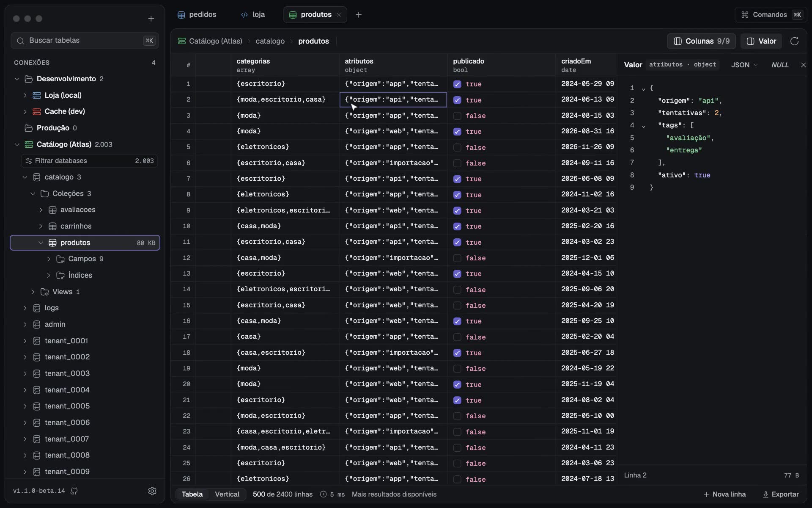Click the clock icon beside 5 ms

[324, 494]
